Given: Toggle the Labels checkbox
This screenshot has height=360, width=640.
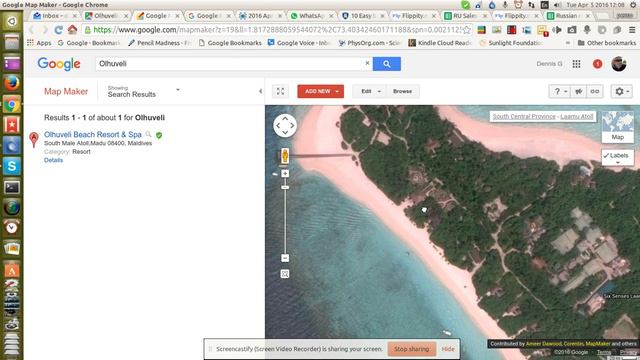Looking at the screenshot, I should pos(606,156).
